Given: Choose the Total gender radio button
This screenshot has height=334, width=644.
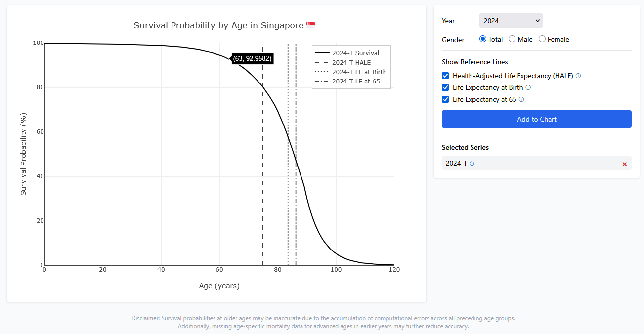Looking at the screenshot, I should click(x=483, y=39).
